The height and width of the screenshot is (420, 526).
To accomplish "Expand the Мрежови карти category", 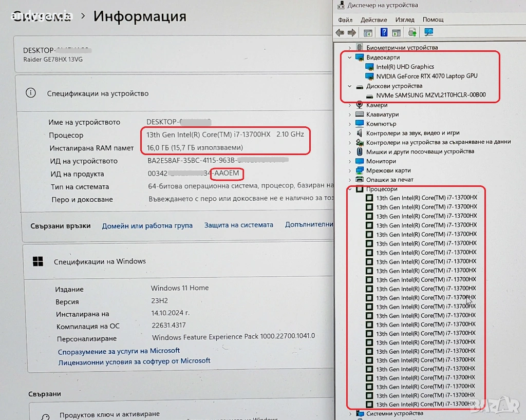I will tap(350, 170).
